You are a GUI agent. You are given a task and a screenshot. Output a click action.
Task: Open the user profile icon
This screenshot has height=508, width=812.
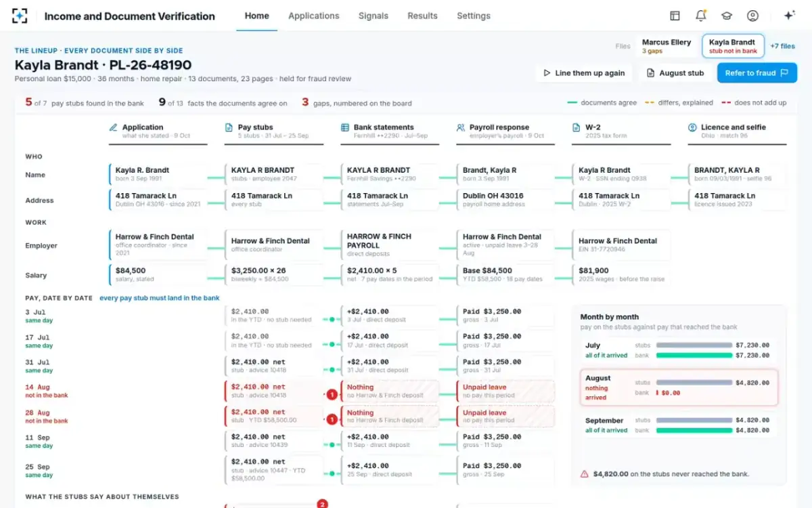752,16
